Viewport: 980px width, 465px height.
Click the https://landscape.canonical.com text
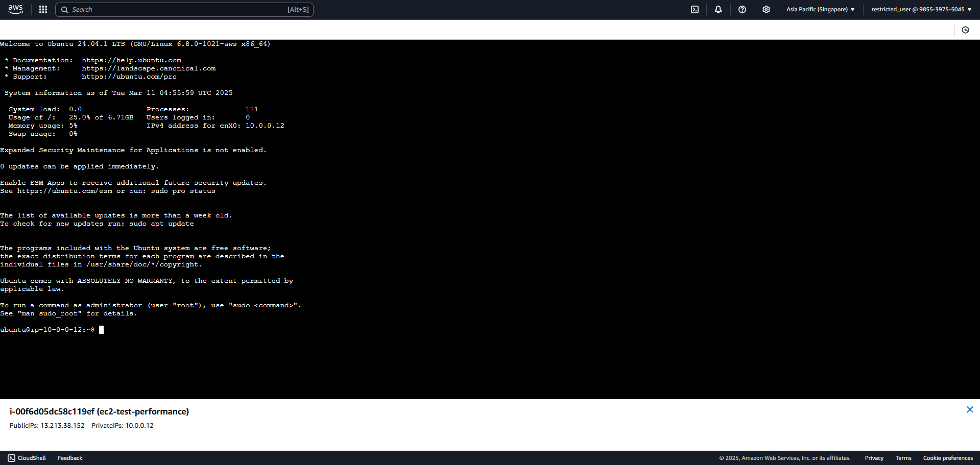149,68
